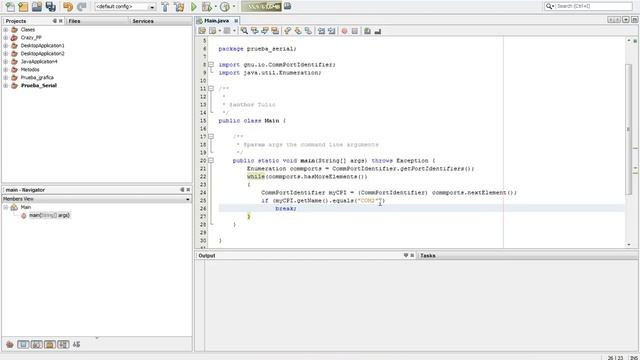Viewport: 640px width, 360px height.
Task: Click Clean and Build Project icon
Action: pos(179,6)
